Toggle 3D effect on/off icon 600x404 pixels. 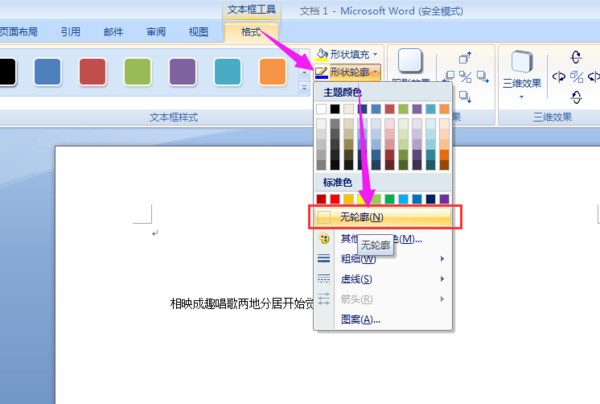[x=576, y=77]
